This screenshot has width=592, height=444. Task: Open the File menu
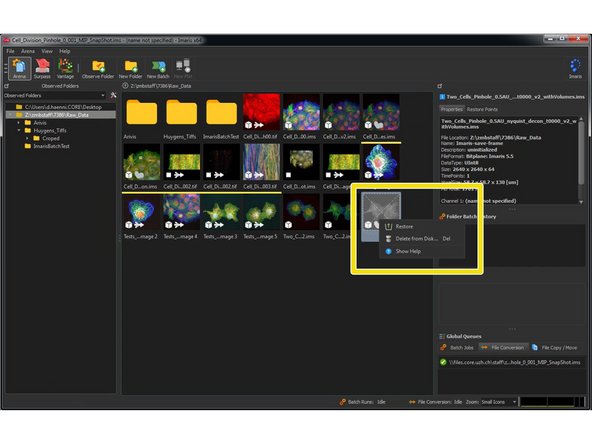(x=11, y=51)
